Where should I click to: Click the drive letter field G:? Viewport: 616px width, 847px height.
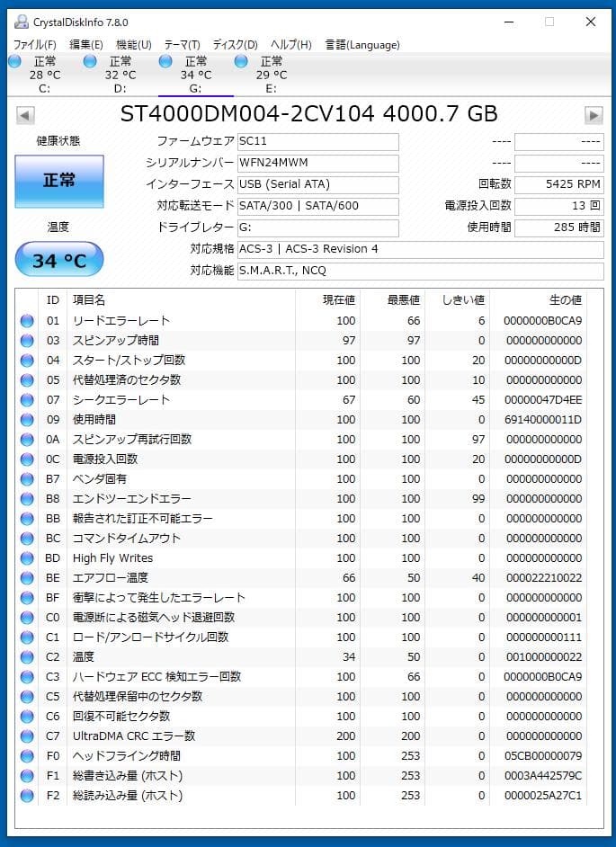pyautogui.click(x=318, y=228)
